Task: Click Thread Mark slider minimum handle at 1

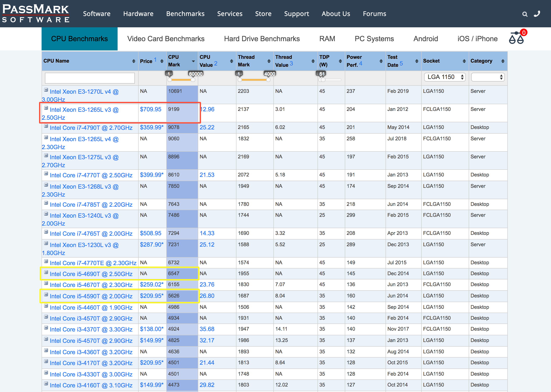Action: [240, 80]
